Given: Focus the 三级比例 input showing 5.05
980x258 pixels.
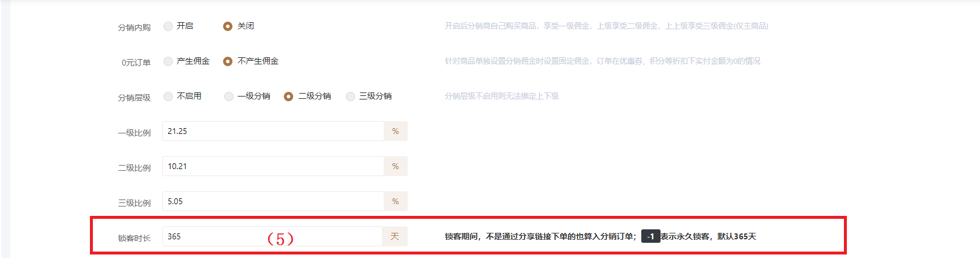Looking at the screenshot, I should point(273,201).
